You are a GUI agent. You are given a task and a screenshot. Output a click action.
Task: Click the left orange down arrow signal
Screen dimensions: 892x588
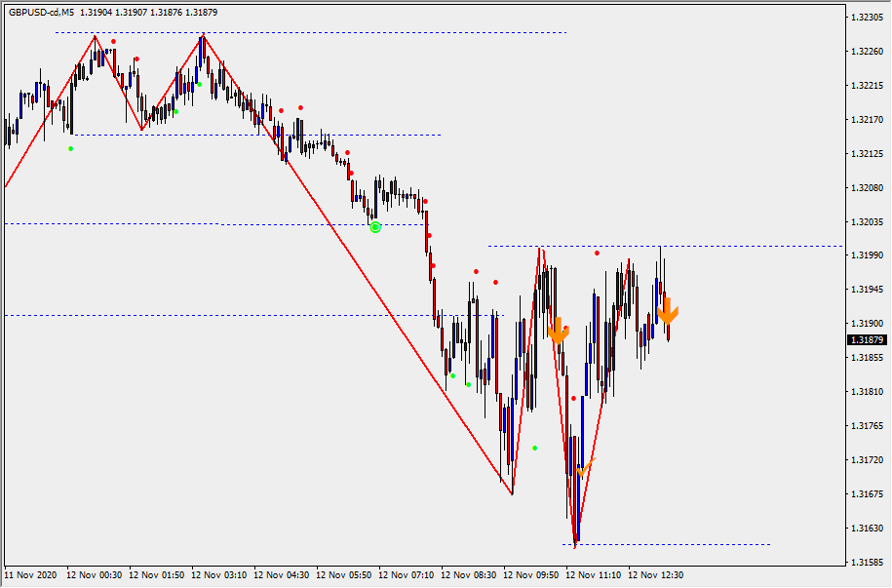tap(558, 331)
